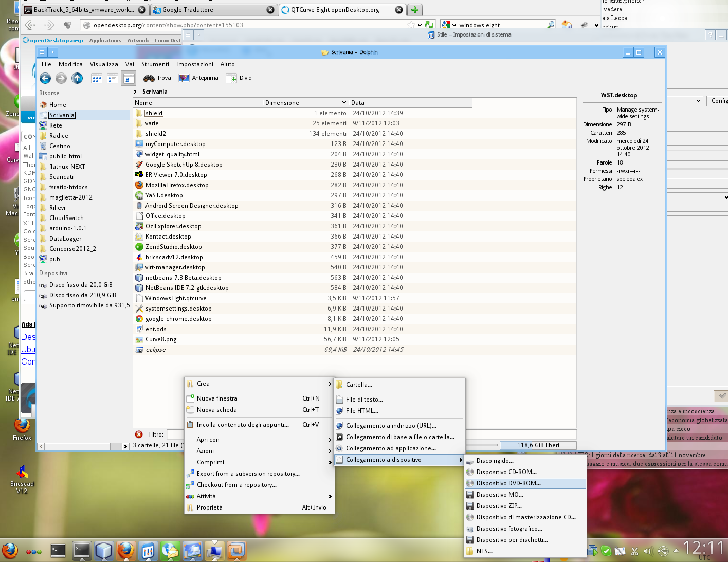Open File menu in Dolphin
This screenshot has height=562, width=728.
[46, 64]
